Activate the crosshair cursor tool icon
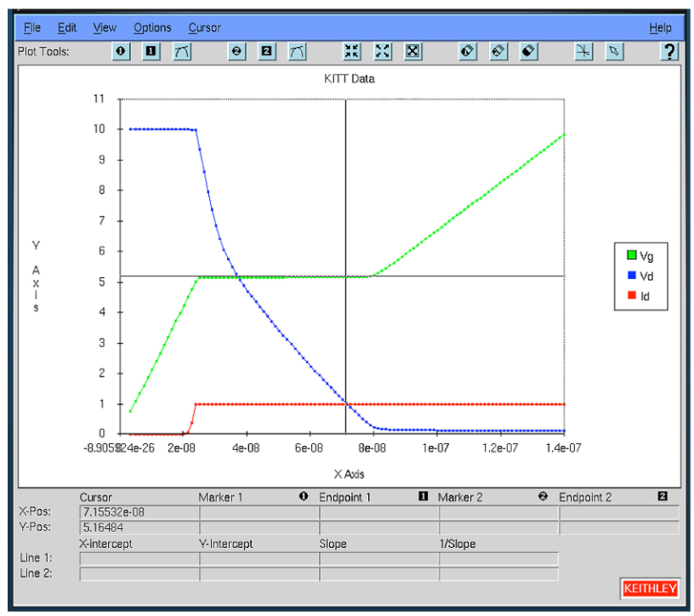 [x=583, y=52]
